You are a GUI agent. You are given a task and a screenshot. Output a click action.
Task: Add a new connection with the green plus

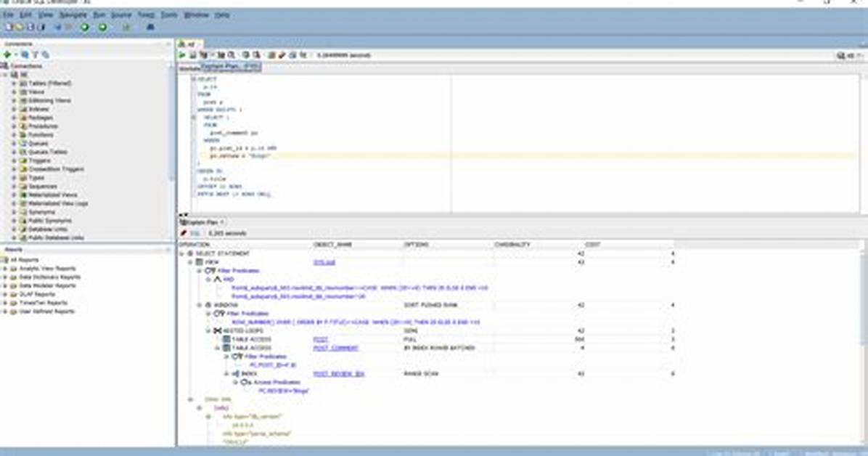pos(7,55)
